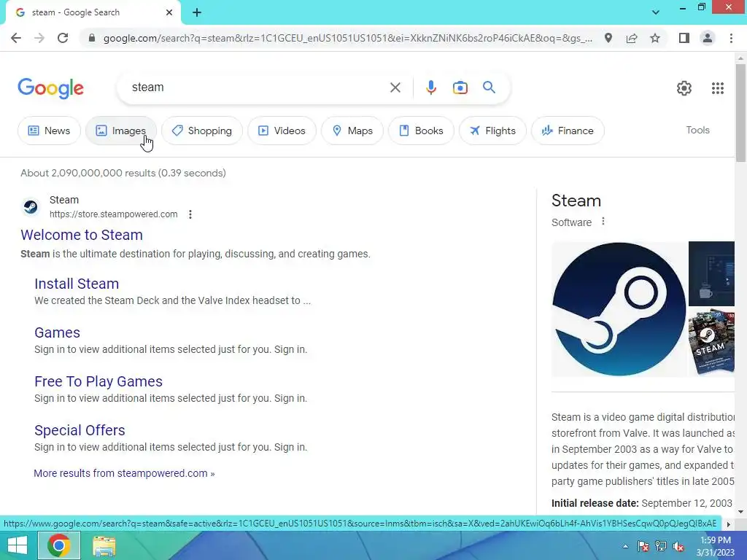Click the results count text

pos(123,173)
